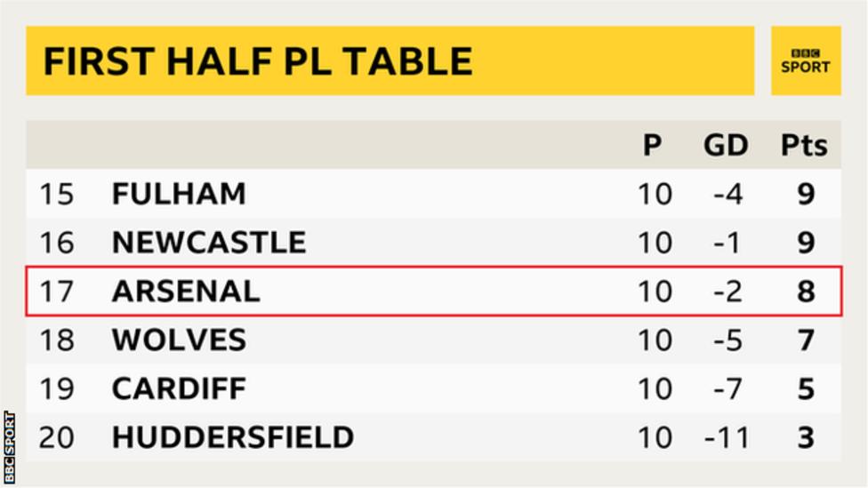868x488 pixels.
Task: Click Cardiff's points value of 5
Action: pos(806,388)
